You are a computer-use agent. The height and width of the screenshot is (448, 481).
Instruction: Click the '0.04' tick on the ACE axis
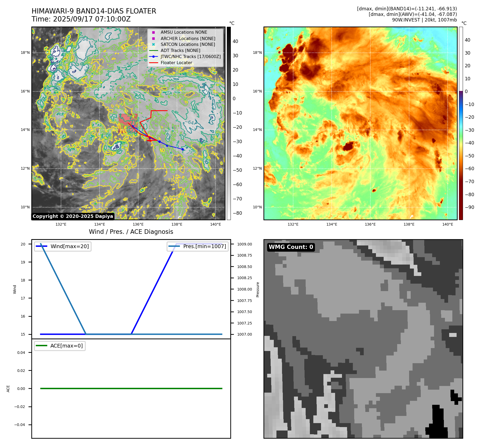coord(21,353)
